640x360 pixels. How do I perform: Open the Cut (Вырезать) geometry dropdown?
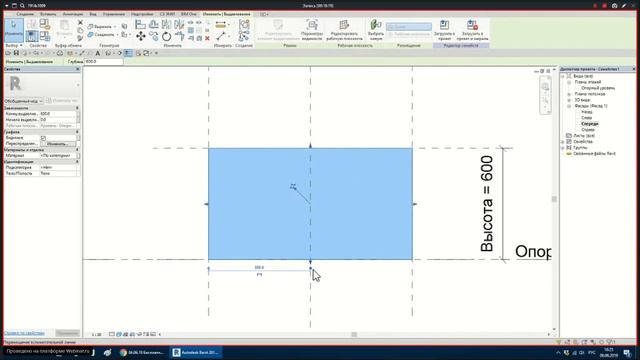pyautogui.click(x=115, y=27)
